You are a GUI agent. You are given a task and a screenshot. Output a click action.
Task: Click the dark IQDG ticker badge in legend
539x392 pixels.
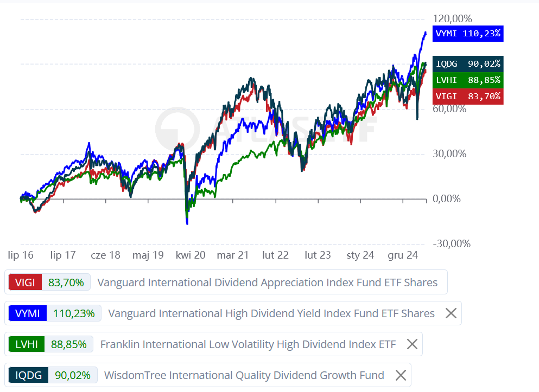[29, 375]
